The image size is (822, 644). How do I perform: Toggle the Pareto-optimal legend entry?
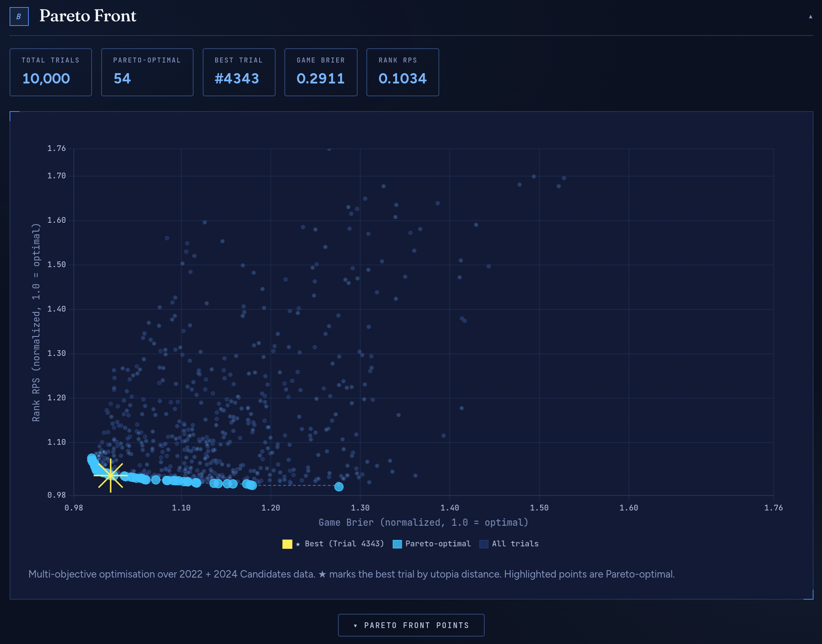click(437, 544)
